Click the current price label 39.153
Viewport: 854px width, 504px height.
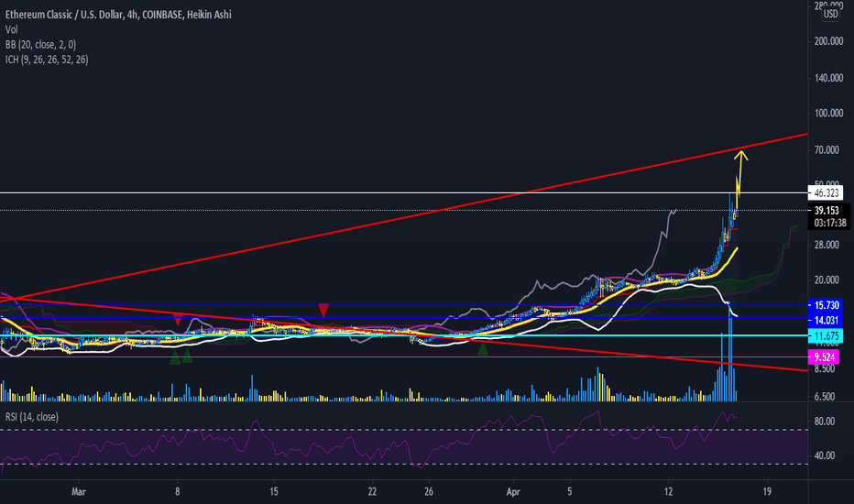(826, 211)
